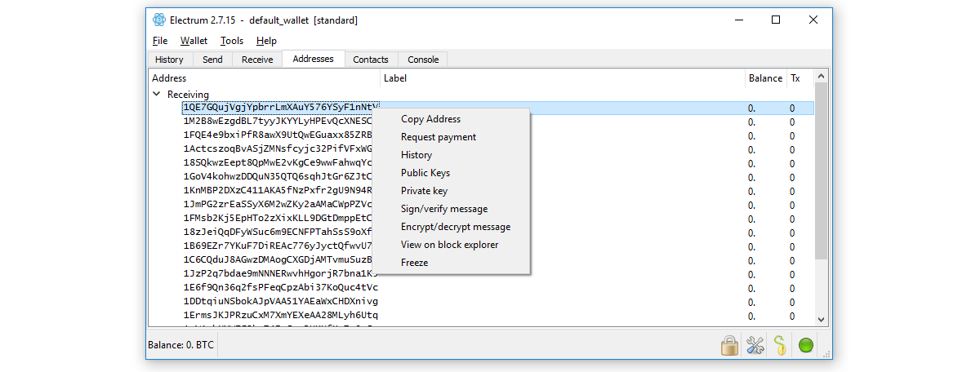This screenshot has width=980, height=372.
Task: Select View on block explorer
Action: (451, 245)
